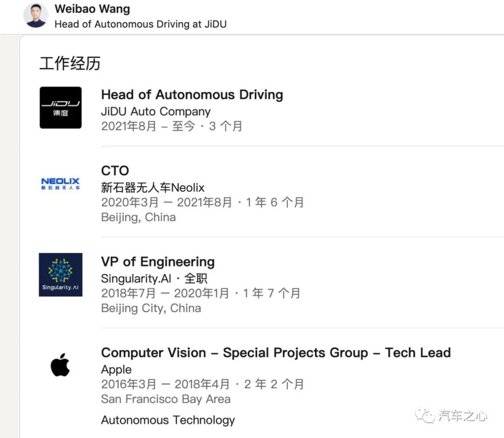Open the Apple company name link

(116, 369)
